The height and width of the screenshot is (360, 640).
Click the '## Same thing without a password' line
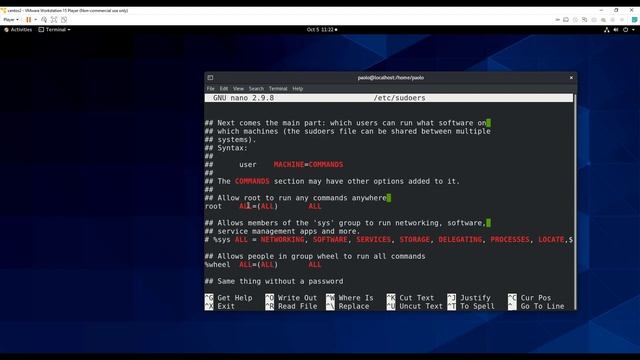pyautogui.click(x=274, y=281)
